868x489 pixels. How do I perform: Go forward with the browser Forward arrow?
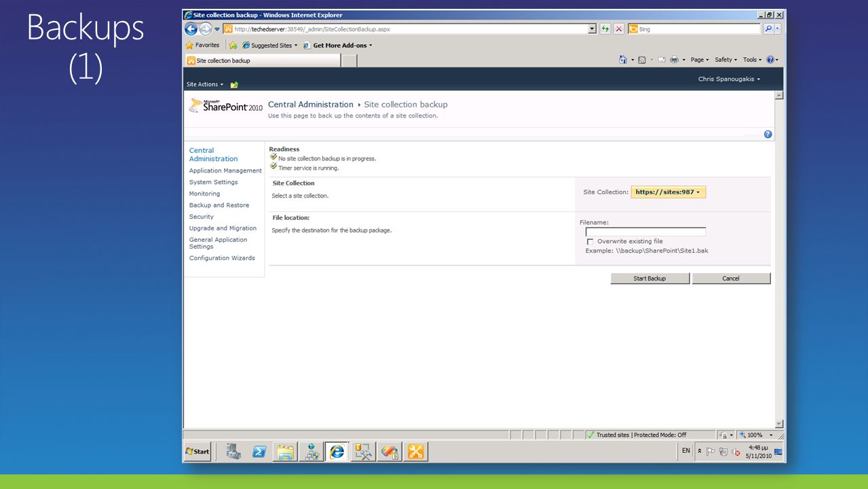pyautogui.click(x=206, y=29)
